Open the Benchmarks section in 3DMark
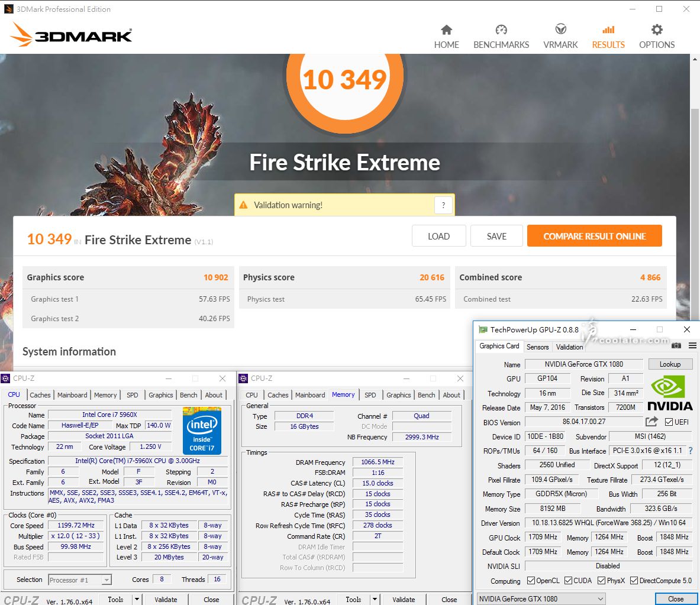Viewport: 700px width, 605px height. [x=501, y=37]
